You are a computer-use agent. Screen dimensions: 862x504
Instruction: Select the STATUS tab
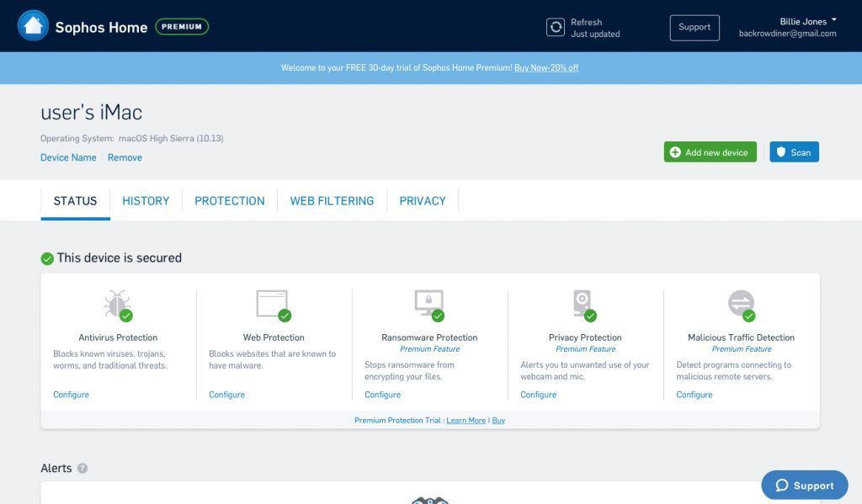tap(75, 201)
